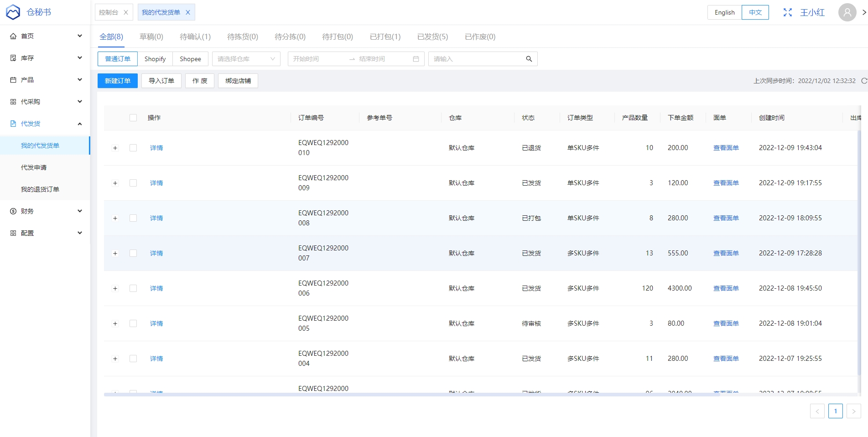The image size is (868, 437).
Task: Open the 请选择仓库 warehouse dropdown
Action: coord(246,59)
